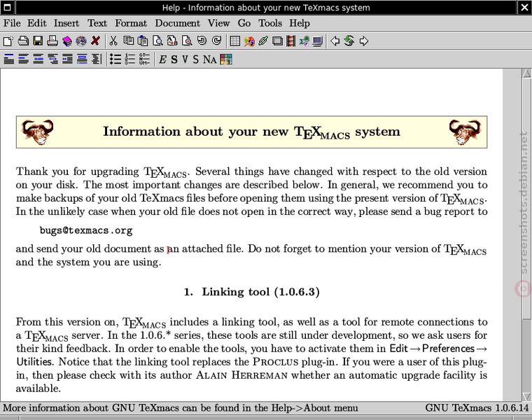Open the Text menu
The image size is (532, 420).
click(x=97, y=23)
